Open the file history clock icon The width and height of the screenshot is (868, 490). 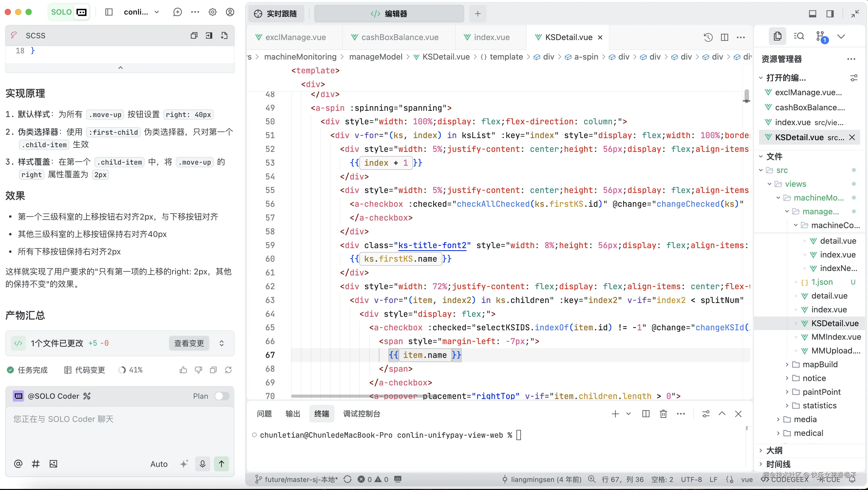[x=708, y=37]
